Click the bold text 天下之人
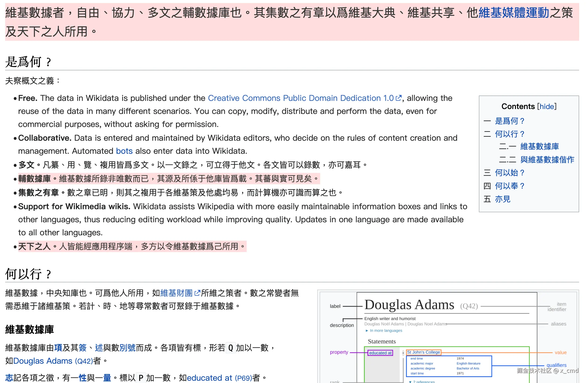 click(x=34, y=246)
